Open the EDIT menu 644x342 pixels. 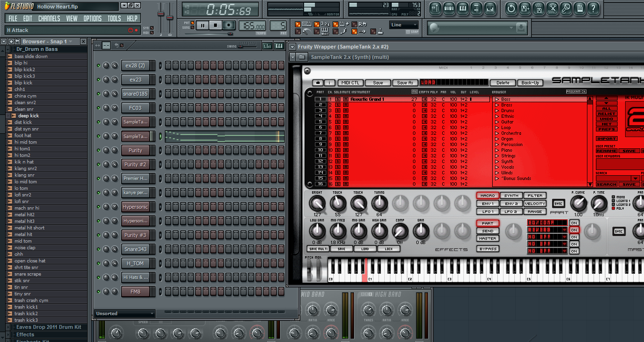[28, 18]
